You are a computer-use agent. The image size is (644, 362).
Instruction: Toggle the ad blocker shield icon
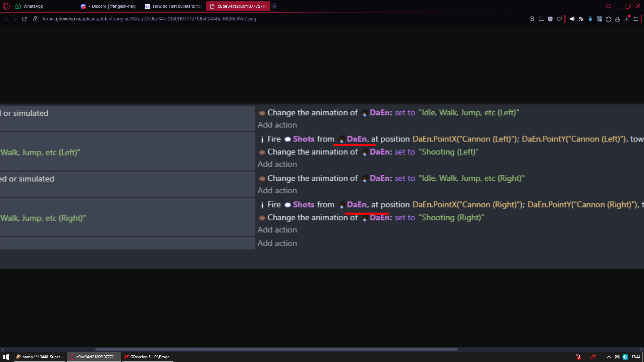[550, 19]
